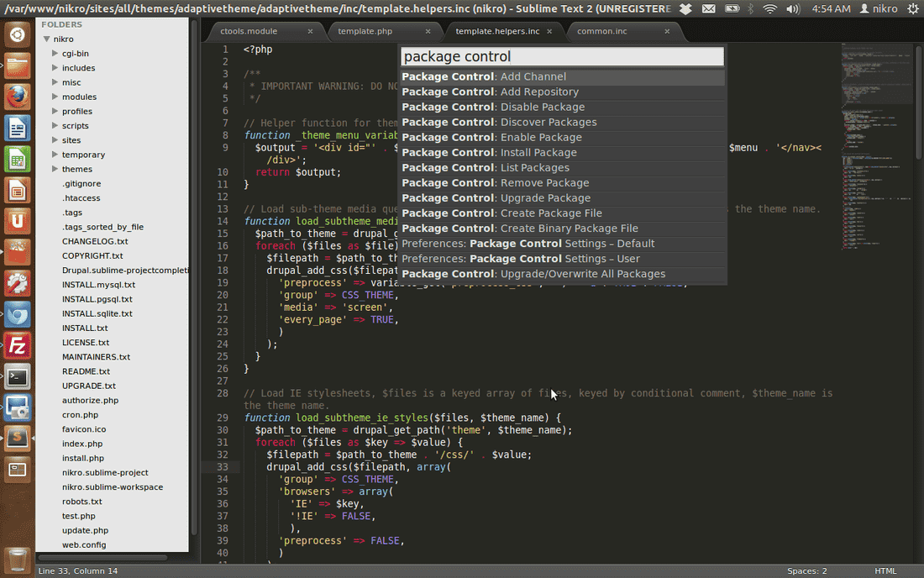Click the Bluetooth indicator icon

tap(751, 9)
